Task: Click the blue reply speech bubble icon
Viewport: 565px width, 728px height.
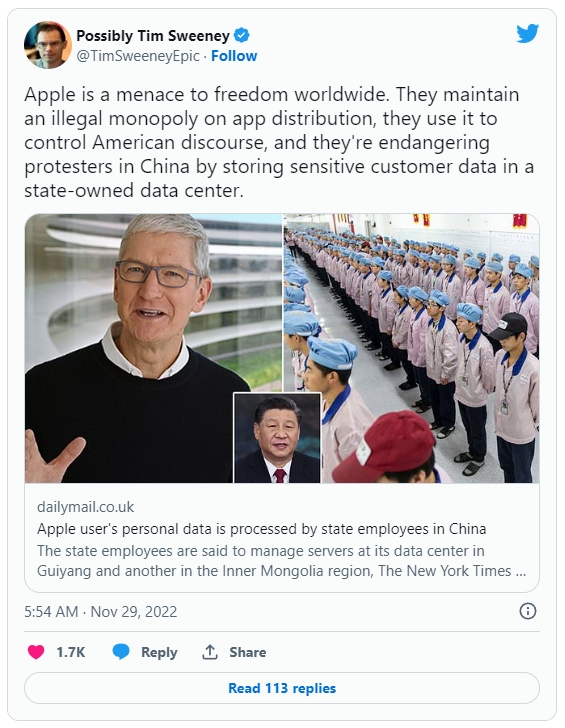Action: (121, 652)
